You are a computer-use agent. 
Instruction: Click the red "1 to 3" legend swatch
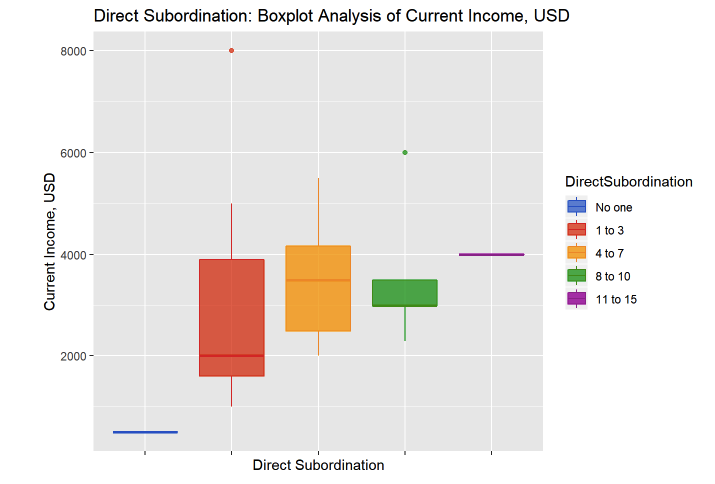tap(576, 230)
